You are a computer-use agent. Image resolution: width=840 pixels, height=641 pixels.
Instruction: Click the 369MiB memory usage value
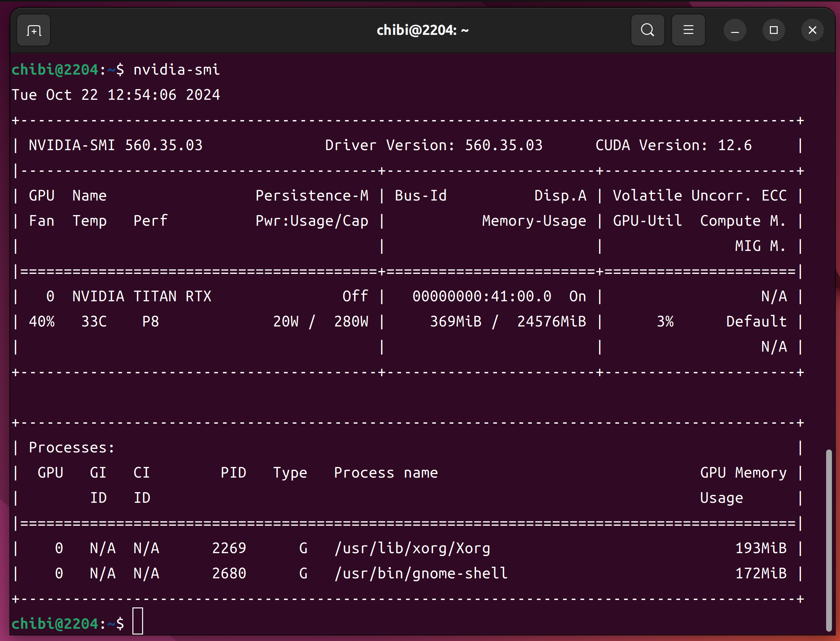[x=455, y=322]
